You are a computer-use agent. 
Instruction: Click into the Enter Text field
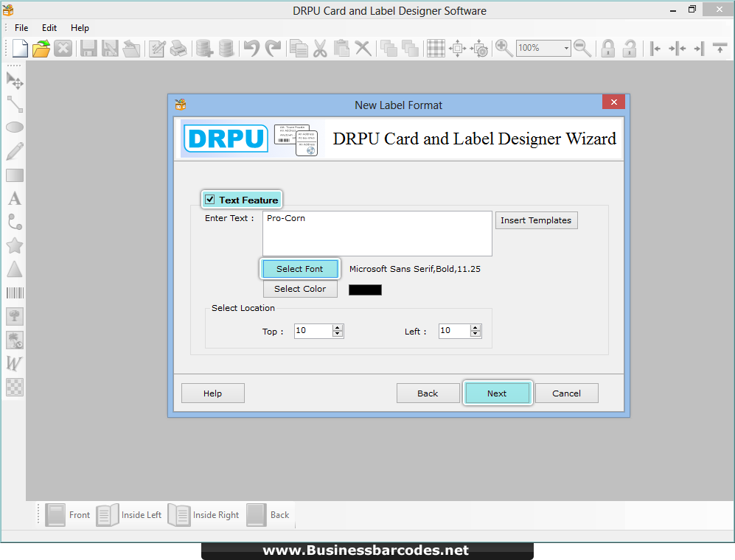tap(377, 234)
